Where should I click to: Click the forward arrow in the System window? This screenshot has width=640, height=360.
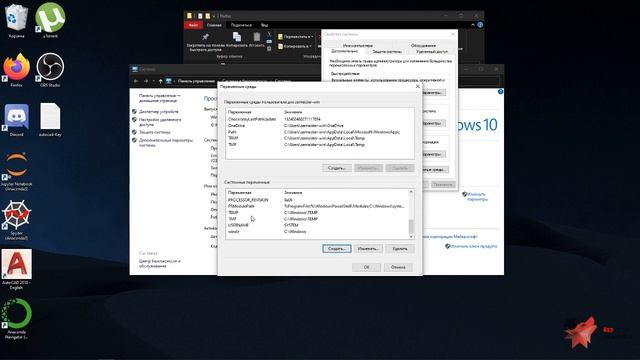(146, 81)
